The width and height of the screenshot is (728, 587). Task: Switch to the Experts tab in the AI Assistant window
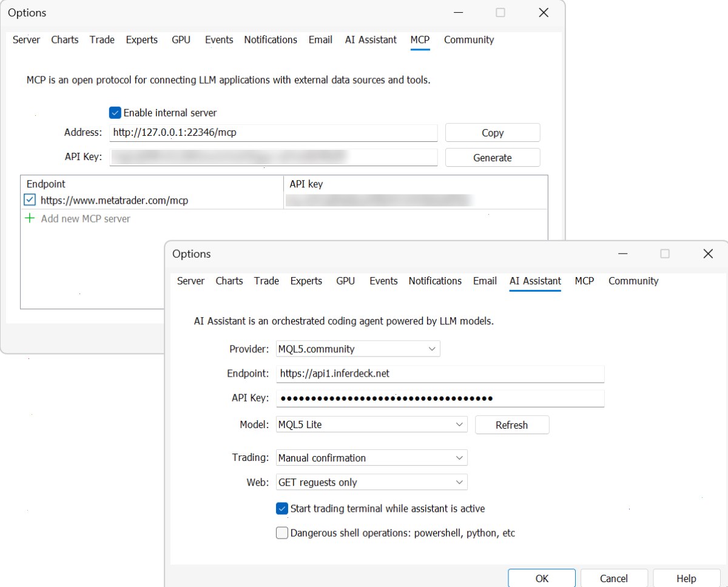(x=306, y=281)
